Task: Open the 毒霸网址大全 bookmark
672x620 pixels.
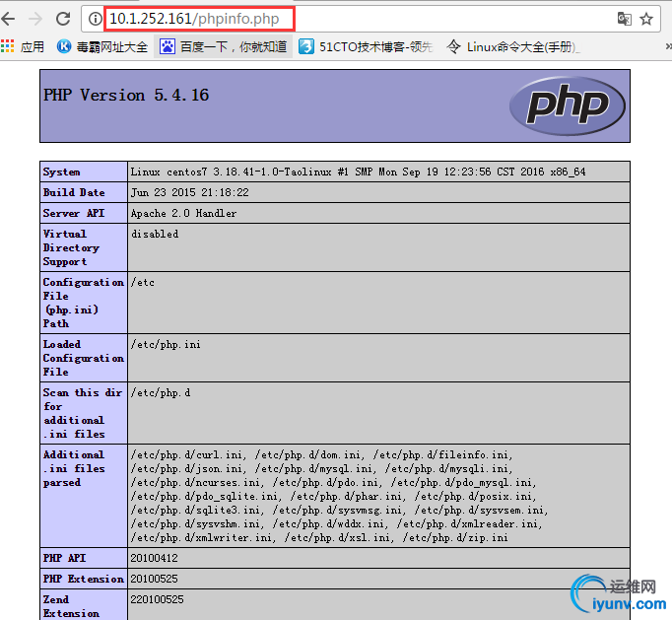Action: pos(102,46)
